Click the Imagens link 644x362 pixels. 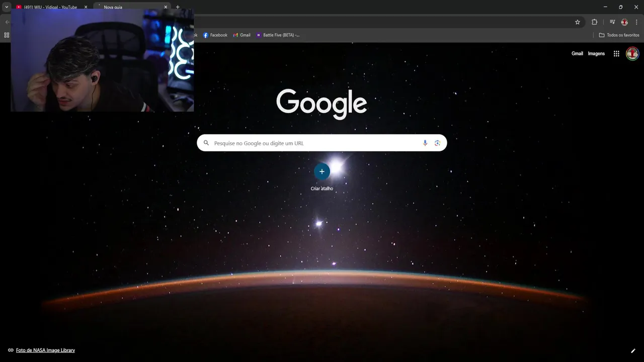[596, 54]
